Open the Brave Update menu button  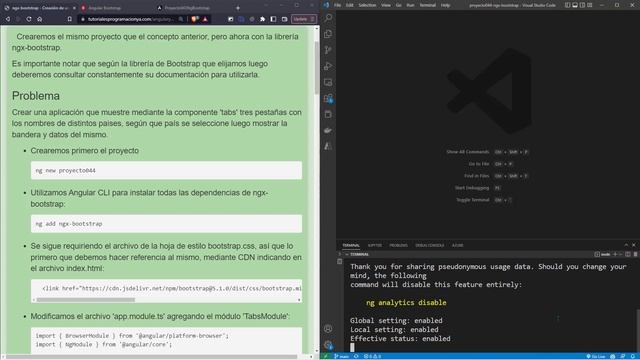304,19
